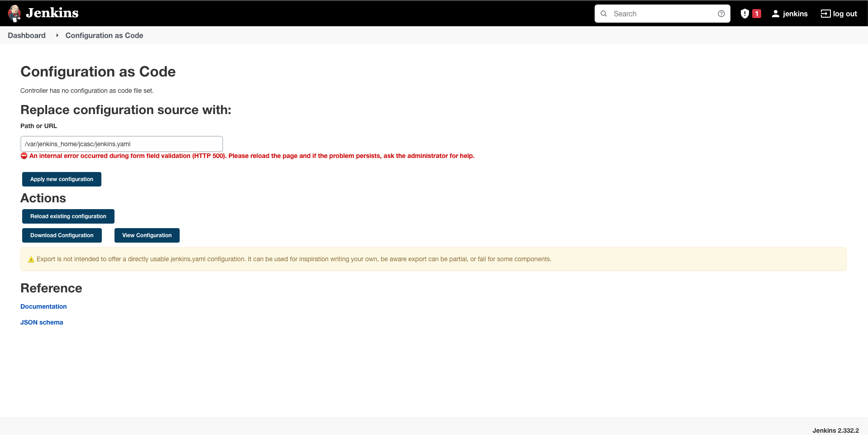Click the red error icon beside the validation message

pos(24,156)
